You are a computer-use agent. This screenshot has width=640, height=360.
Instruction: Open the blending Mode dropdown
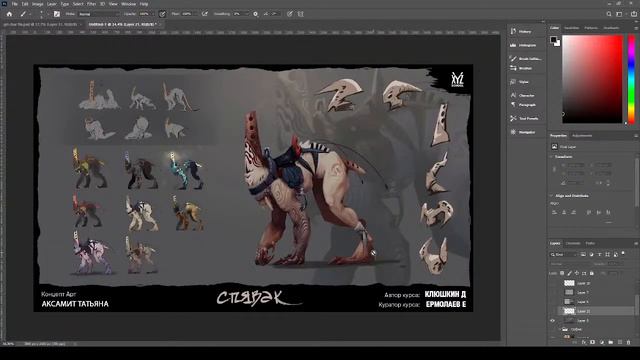[98, 14]
